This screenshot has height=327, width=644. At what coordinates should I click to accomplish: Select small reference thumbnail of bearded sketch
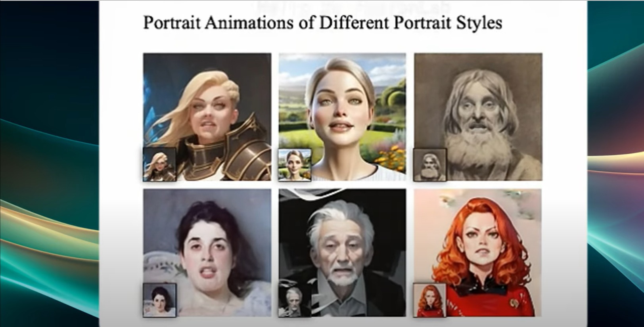[x=430, y=165]
